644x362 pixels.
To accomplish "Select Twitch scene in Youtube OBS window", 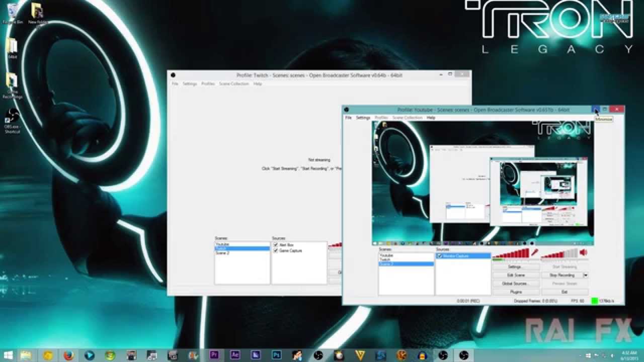I will 406,259.
